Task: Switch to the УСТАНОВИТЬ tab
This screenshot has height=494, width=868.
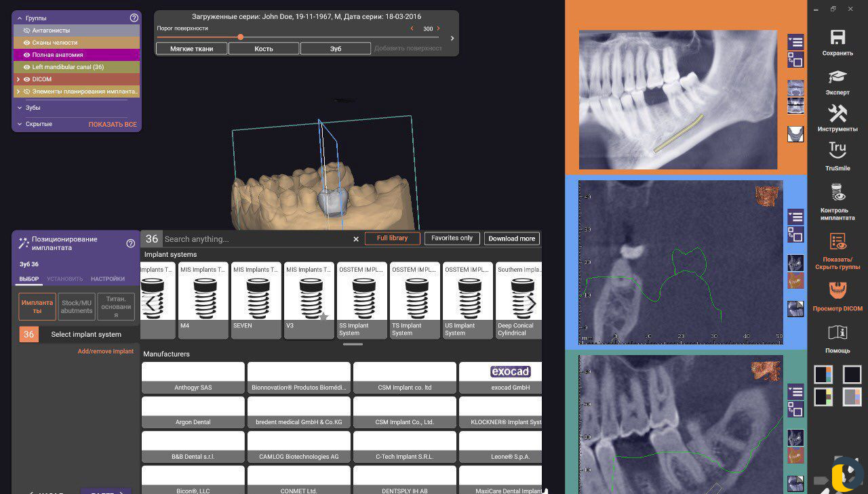Action: 65,279
